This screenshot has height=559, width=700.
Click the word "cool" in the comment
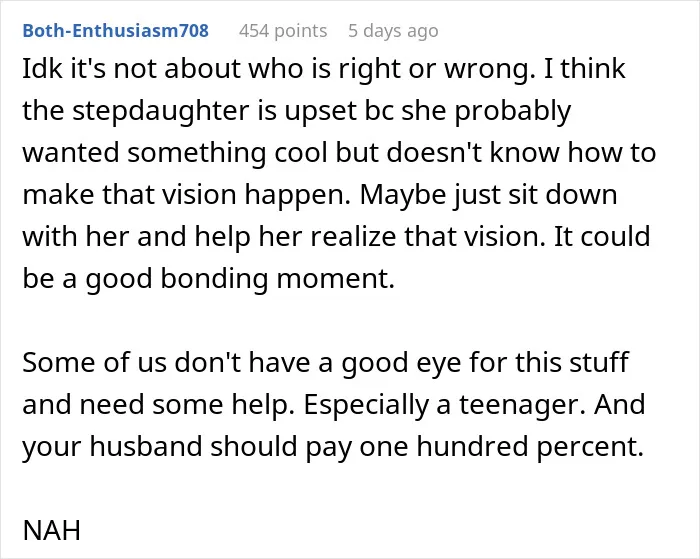300,154
